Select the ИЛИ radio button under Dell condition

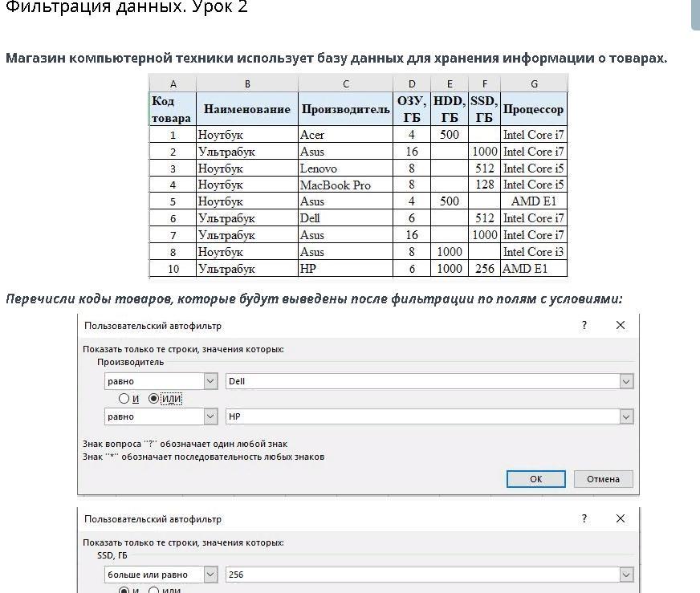154,399
